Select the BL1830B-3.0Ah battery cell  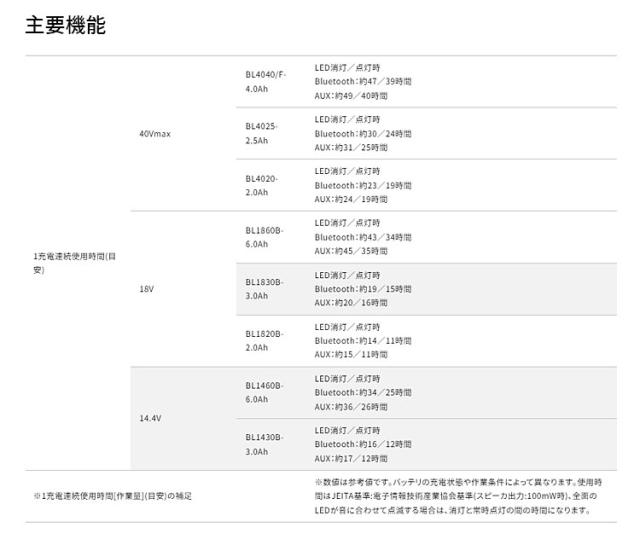264,289
